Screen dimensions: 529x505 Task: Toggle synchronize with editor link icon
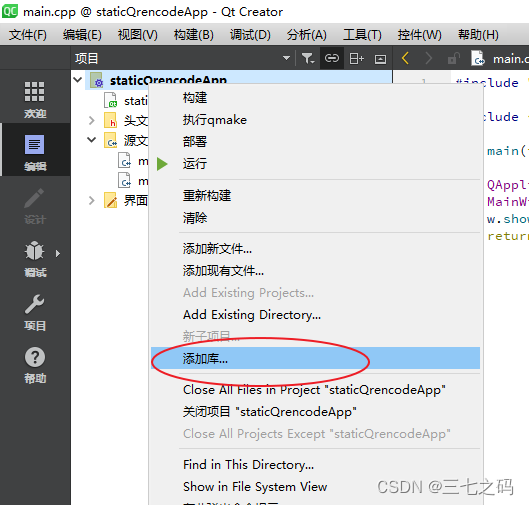pyautogui.click(x=332, y=59)
